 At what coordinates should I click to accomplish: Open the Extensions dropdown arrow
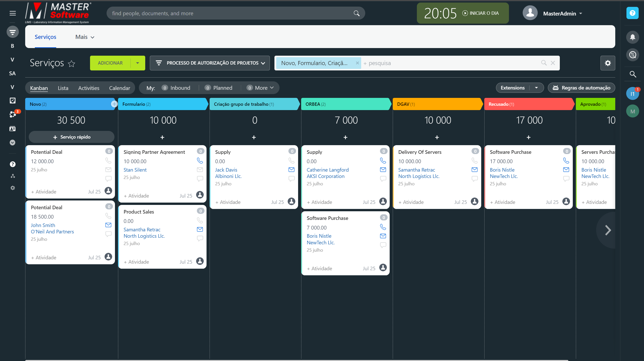[536, 88]
